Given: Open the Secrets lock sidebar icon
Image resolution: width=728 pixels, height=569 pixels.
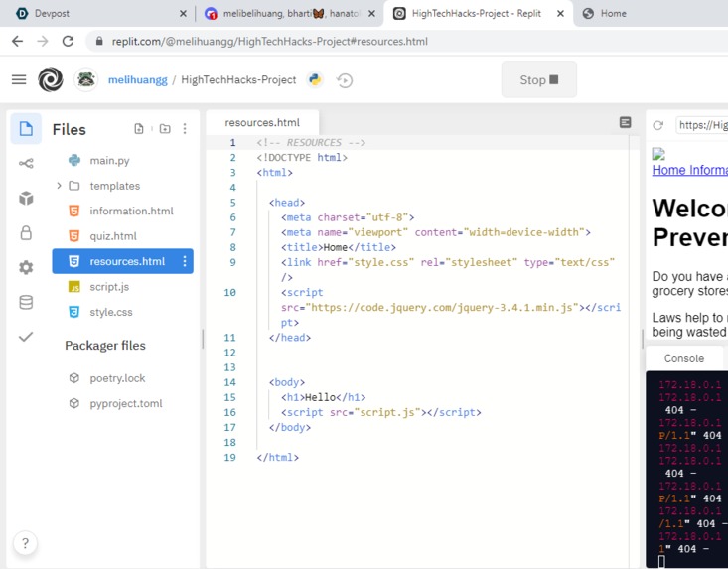Looking at the screenshot, I should pyautogui.click(x=26, y=232).
